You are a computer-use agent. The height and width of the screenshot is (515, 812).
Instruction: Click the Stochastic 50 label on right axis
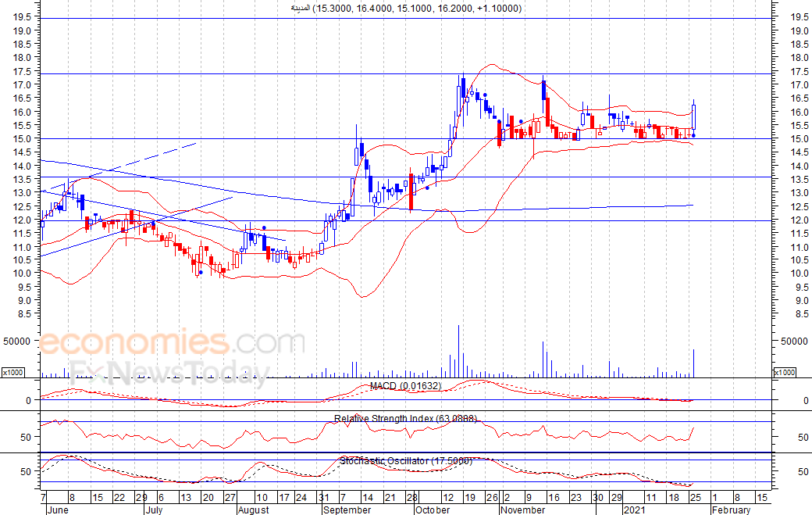pos(803,471)
